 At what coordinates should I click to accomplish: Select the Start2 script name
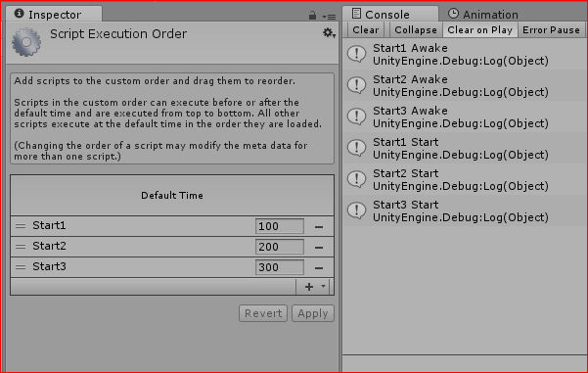[x=49, y=246]
